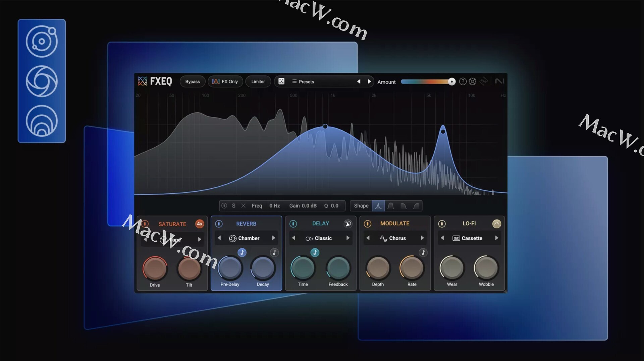The height and width of the screenshot is (361, 644).
Task: Select previous Delay type before Classic
Action: (x=294, y=238)
